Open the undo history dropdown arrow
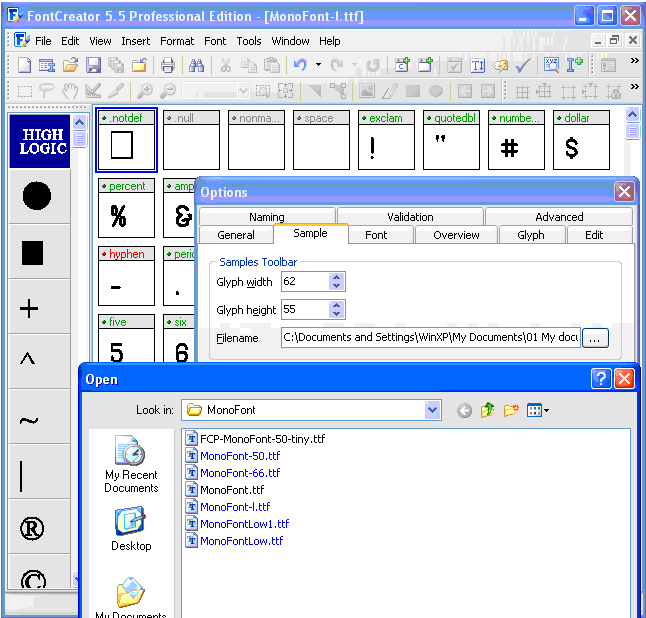This screenshot has width=646, height=618. pyautogui.click(x=318, y=65)
